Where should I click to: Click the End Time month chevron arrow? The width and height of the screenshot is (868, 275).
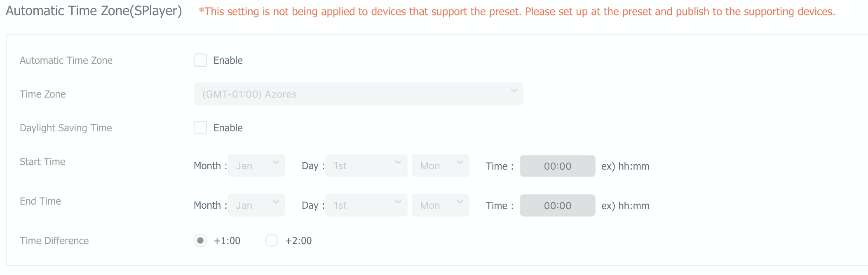pos(276,202)
